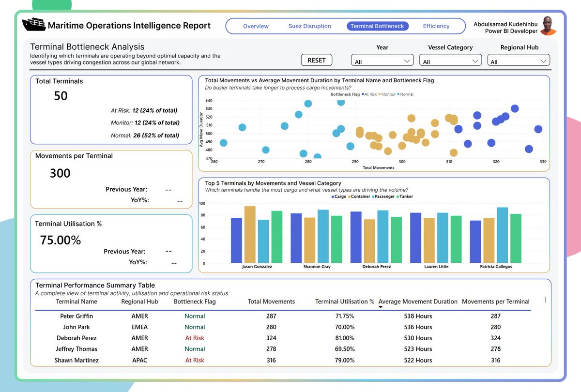The width and height of the screenshot is (581, 392).
Task: Click the rightmost scatter point near 329 movements
Action: 538,129
